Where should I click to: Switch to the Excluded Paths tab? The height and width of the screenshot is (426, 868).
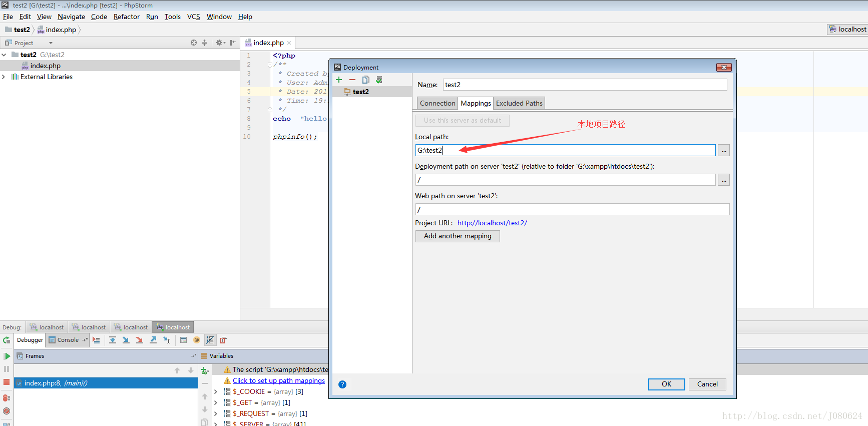coord(519,103)
